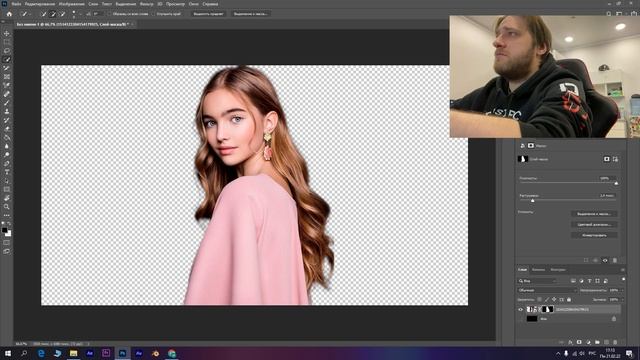Open the Layers panel flyout menu

pyautogui.click(x=622, y=270)
